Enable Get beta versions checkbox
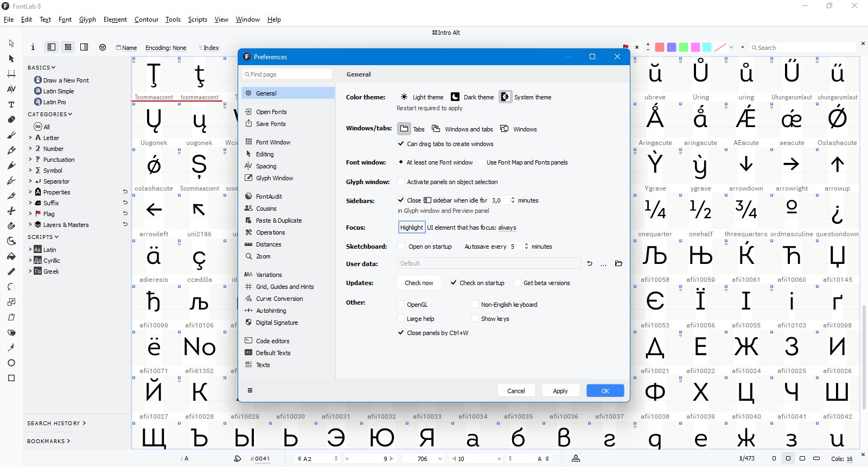Image resolution: width=868 pixels, height=467 pixels. [x=518, y=283]
